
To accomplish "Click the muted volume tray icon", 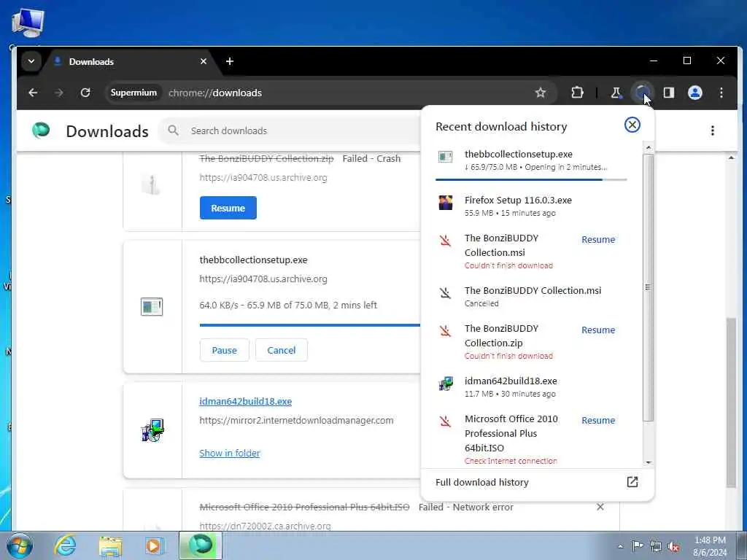I will [x=673, y=547].
